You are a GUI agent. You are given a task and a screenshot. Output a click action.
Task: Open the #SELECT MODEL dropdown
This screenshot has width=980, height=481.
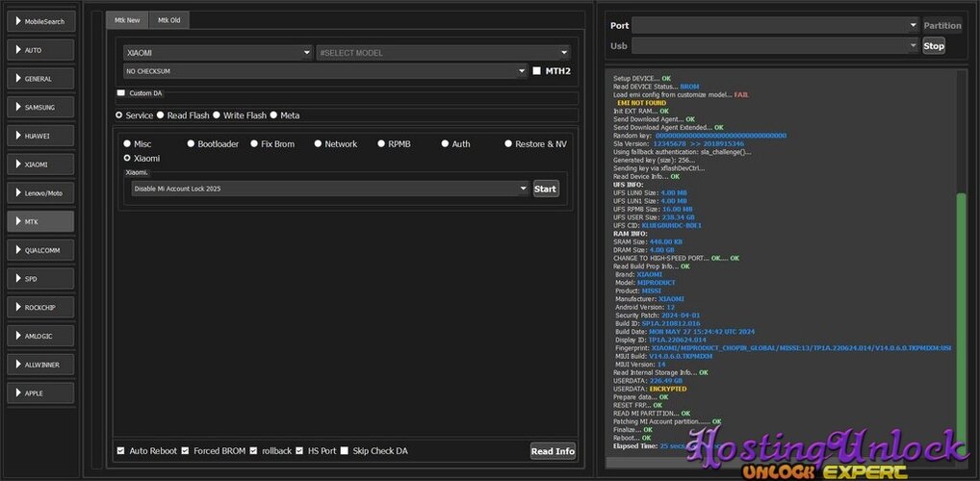point(443,53)
